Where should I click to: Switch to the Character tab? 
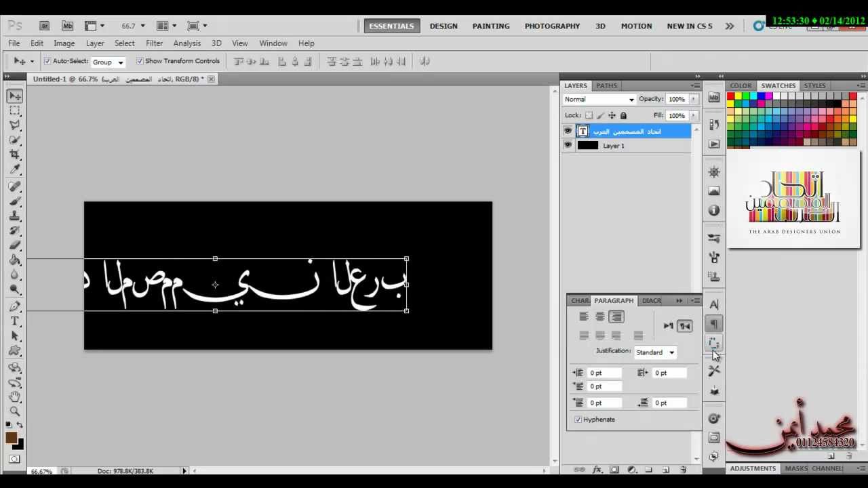(580, 301)
